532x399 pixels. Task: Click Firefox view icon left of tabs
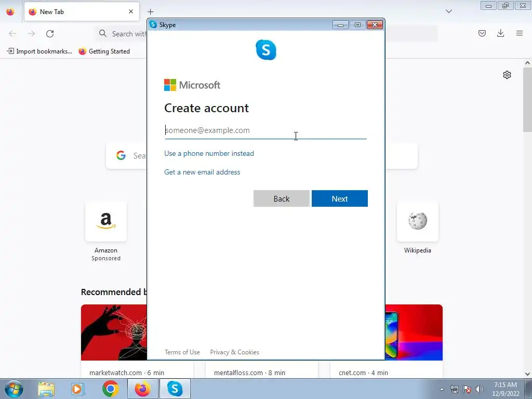pos(10,11)
